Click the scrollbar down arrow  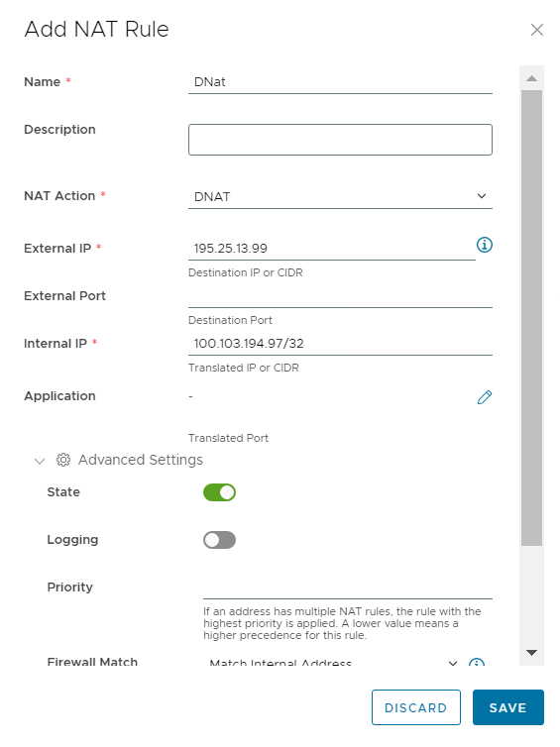[x=531, y=652]
